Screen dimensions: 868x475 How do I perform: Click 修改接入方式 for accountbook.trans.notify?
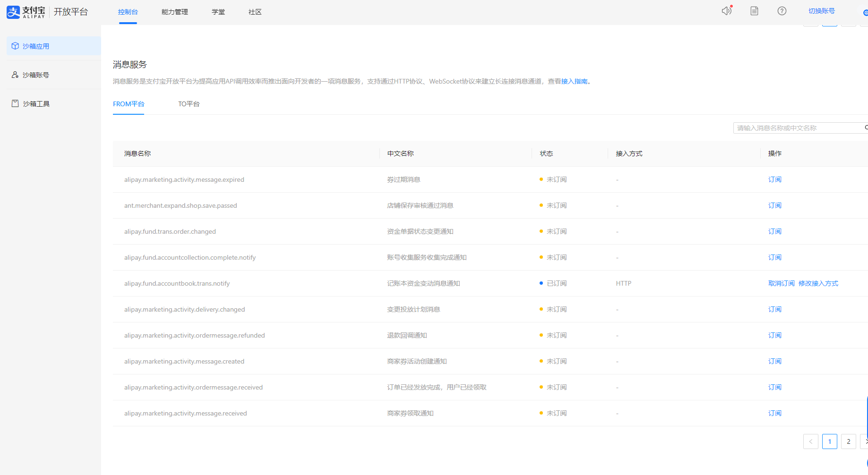click(818, 283)
